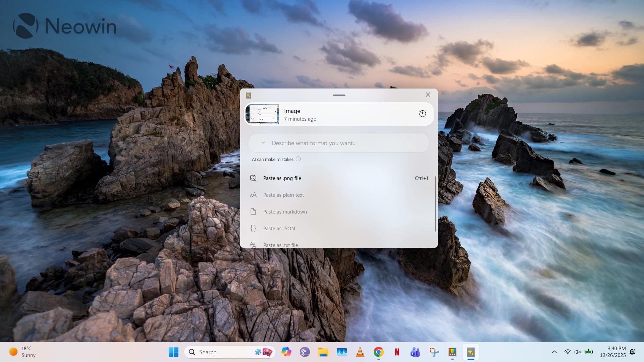Open clipboard history with the clock icon
This screenshot has height=362, width=644.
[x=423, y=114]
